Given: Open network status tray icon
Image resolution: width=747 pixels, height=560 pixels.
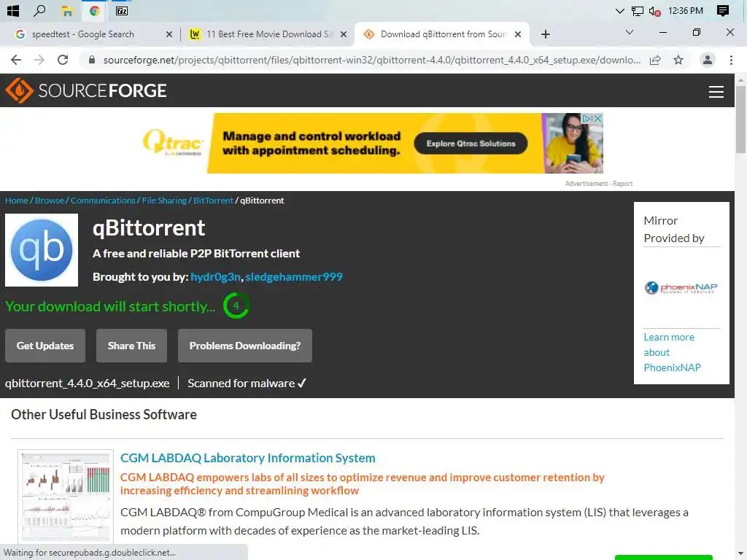Looking at the screenshot, I should coord(637,11).
